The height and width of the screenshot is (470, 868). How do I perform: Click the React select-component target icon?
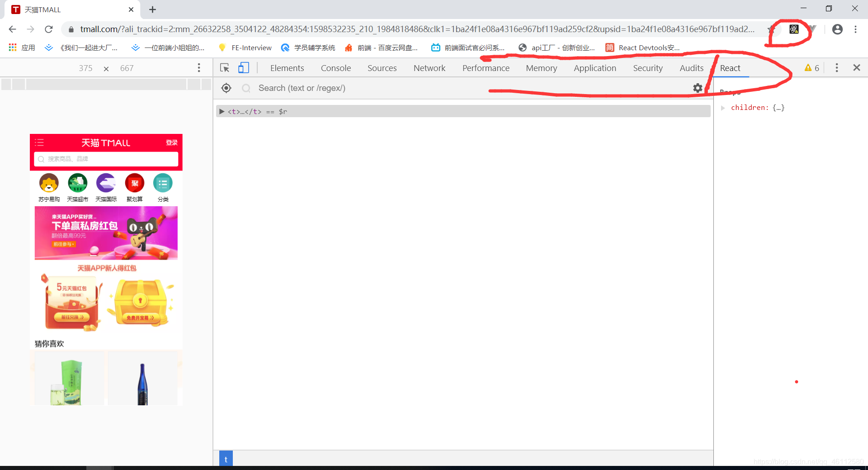pyautogui.click(x=226, y=88)
